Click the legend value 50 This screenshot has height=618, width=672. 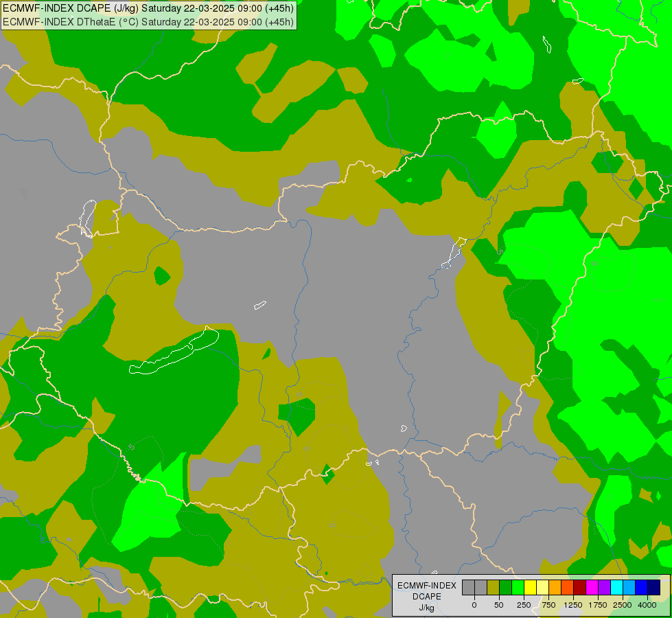(499, 605)
